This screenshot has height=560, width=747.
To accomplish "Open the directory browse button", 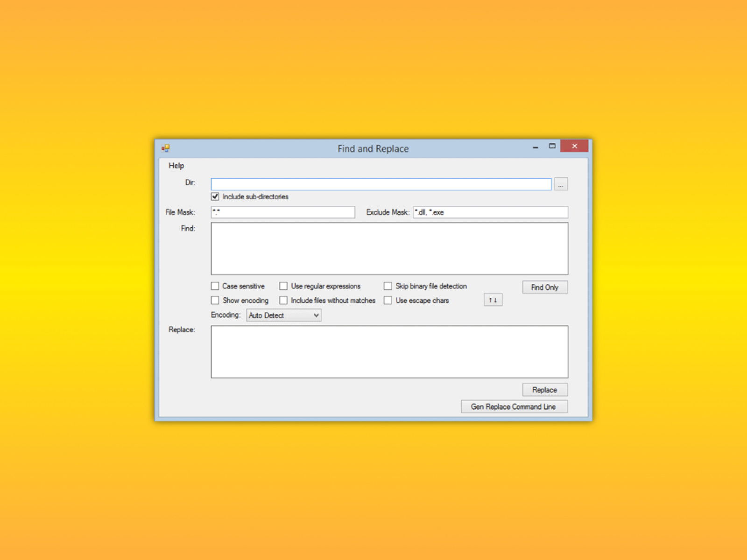I will 561,184.
